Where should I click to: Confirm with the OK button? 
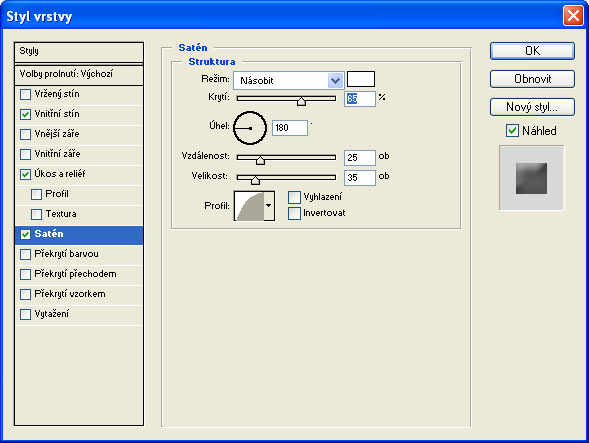click(532, 51)
